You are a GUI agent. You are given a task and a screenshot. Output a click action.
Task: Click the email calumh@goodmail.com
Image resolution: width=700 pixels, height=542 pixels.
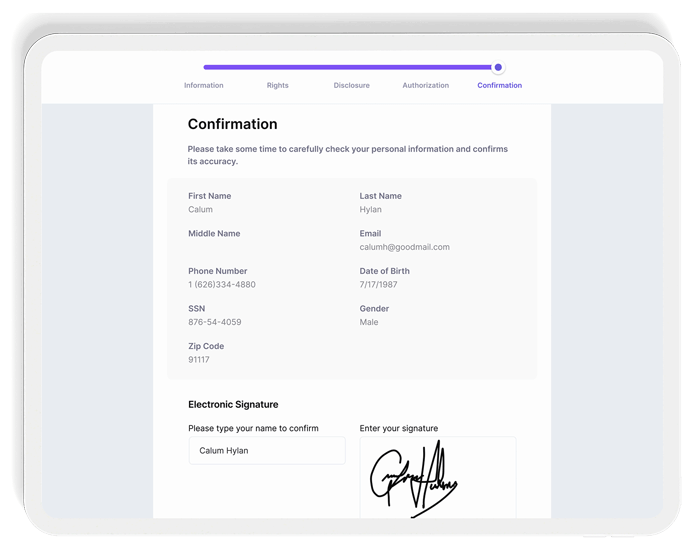pyautogui.click(x=404, y=247)
